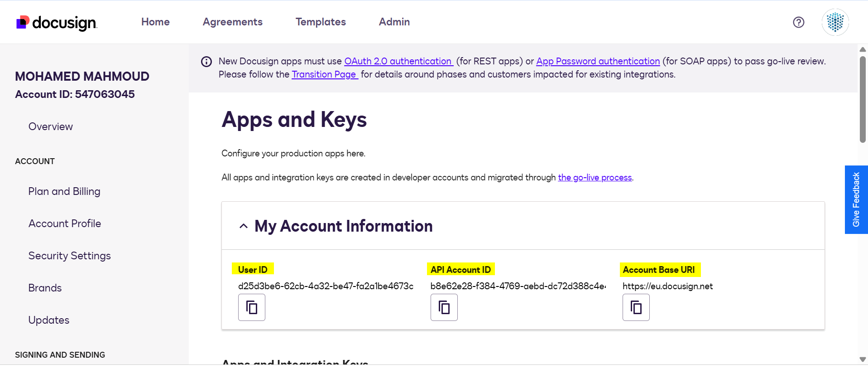Copy the User ID value
Viewport: 868px width, 369px height.
pos(252,307)
